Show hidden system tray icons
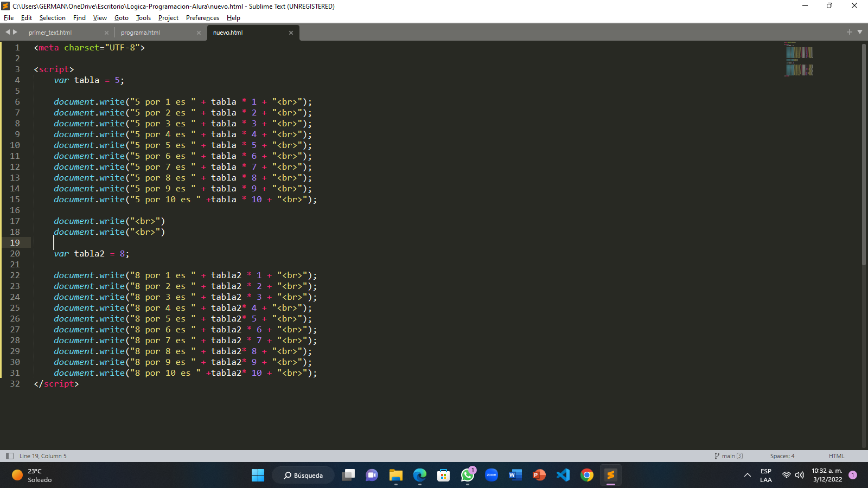This screenshot has height=488, width=868. (x=747, y=476)
